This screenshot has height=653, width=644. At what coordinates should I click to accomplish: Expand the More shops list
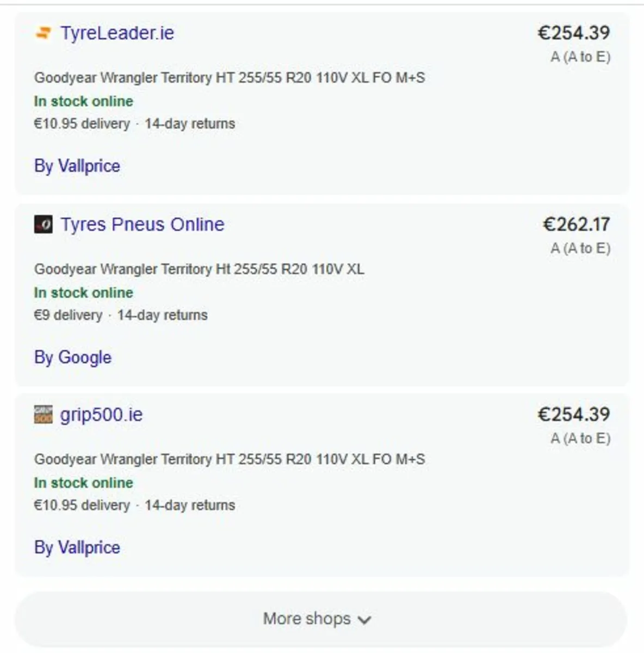[x=321, y=619]
